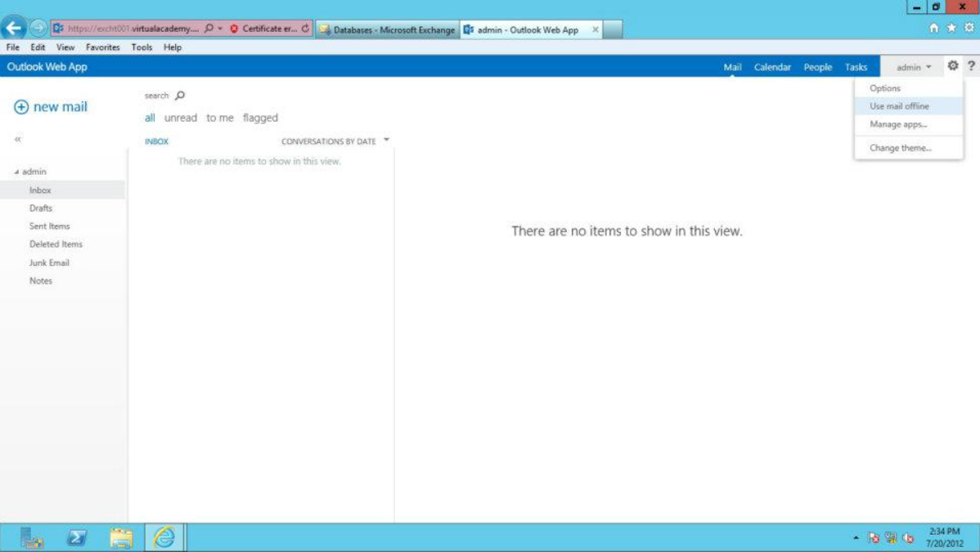The image size is (980, 552).
Task: Open Help using the question mark icon
Action: point(972,67)
